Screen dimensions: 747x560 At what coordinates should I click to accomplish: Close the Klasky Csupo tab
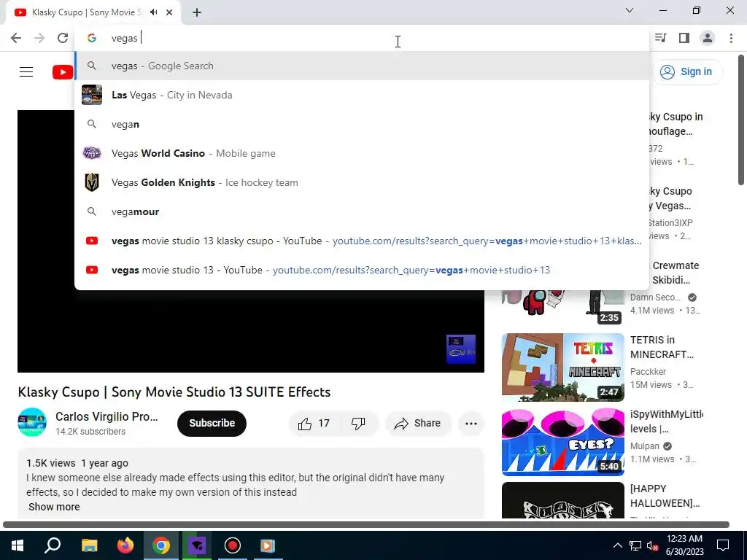pos(169,12)
